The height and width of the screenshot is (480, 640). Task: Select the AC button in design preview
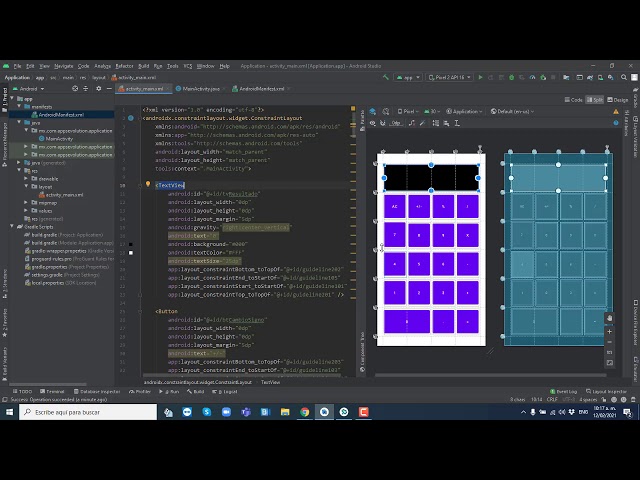coord(395,207)
